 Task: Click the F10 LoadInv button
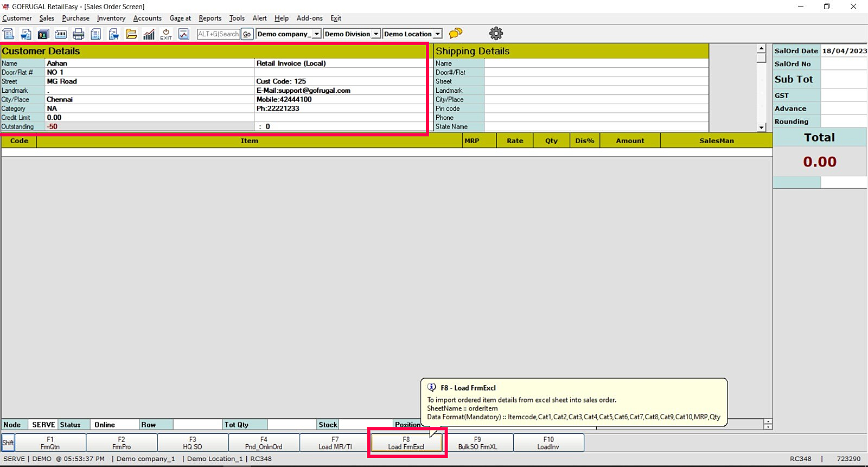548,443
